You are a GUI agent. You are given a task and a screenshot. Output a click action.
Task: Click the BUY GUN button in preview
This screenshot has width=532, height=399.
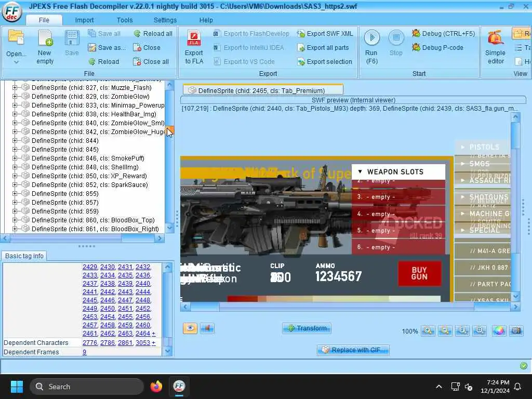[420, 273]
